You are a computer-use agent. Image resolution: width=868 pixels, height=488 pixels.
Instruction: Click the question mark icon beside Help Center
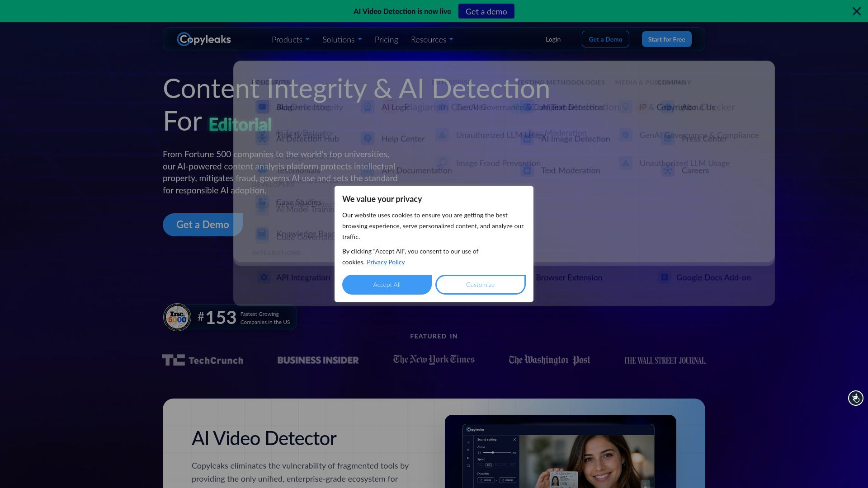pos(367,138)
